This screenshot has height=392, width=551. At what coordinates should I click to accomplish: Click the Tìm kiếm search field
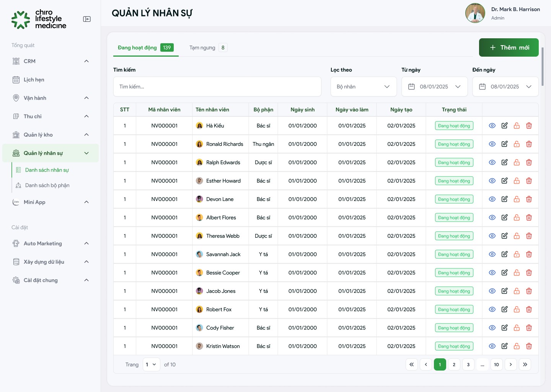pos(217,87)
